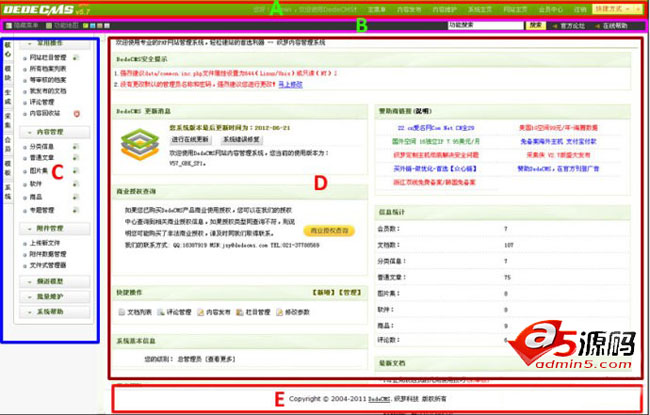Image resolution: width=650 pixels, height=415 pixels.
Task: Switch to the 采集 vertical tab
Action: pyautogui.click(x=8, y=120)
